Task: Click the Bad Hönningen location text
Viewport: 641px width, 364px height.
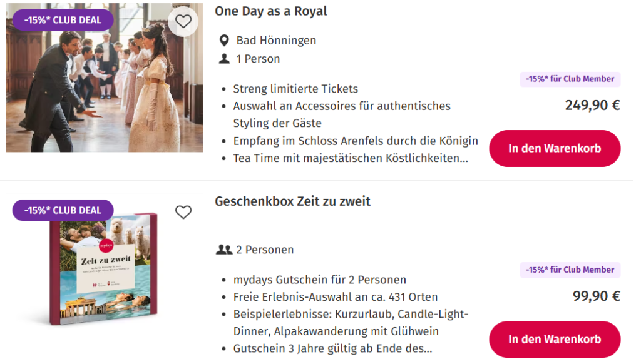Action: coord(276,41)
